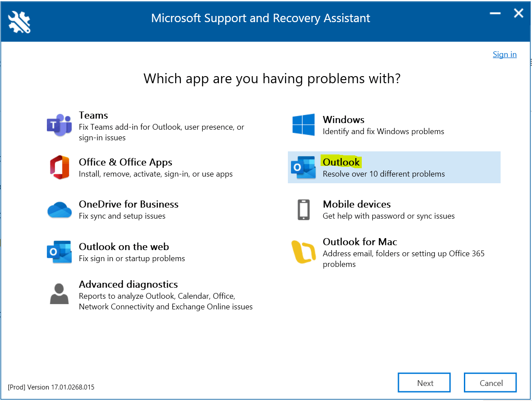Screen dimensions: 532x401
Task: Click the OneDrive for Business cloud icon
Action: pos(59,209)
